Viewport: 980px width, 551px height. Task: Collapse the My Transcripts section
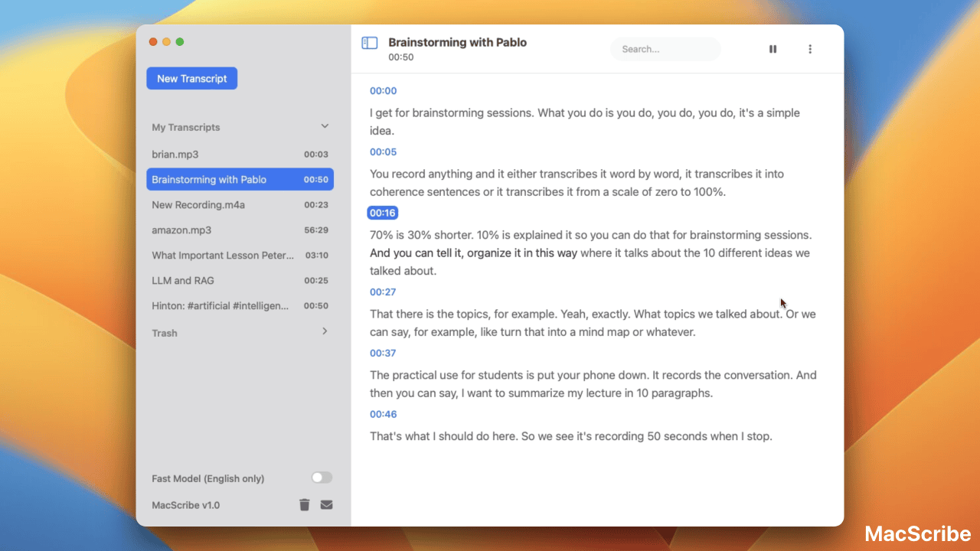324,126
